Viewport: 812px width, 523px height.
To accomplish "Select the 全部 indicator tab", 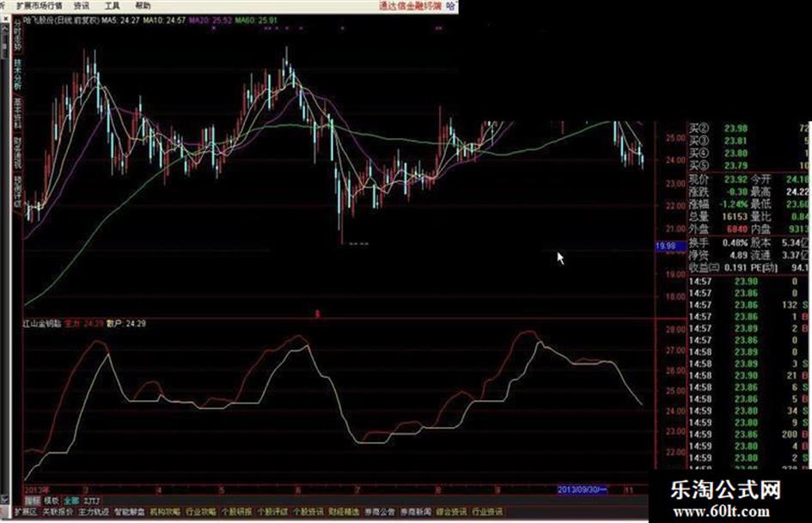I will 71,501.
